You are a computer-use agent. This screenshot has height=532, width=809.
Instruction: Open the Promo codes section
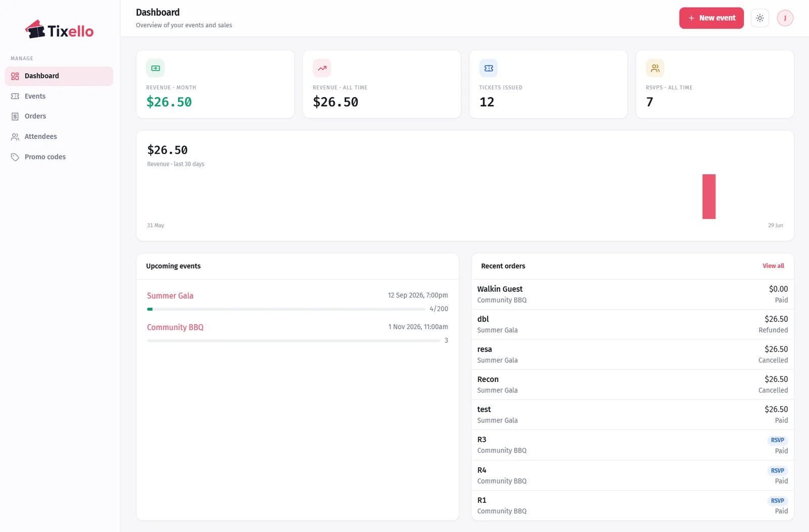pos(59,157)
